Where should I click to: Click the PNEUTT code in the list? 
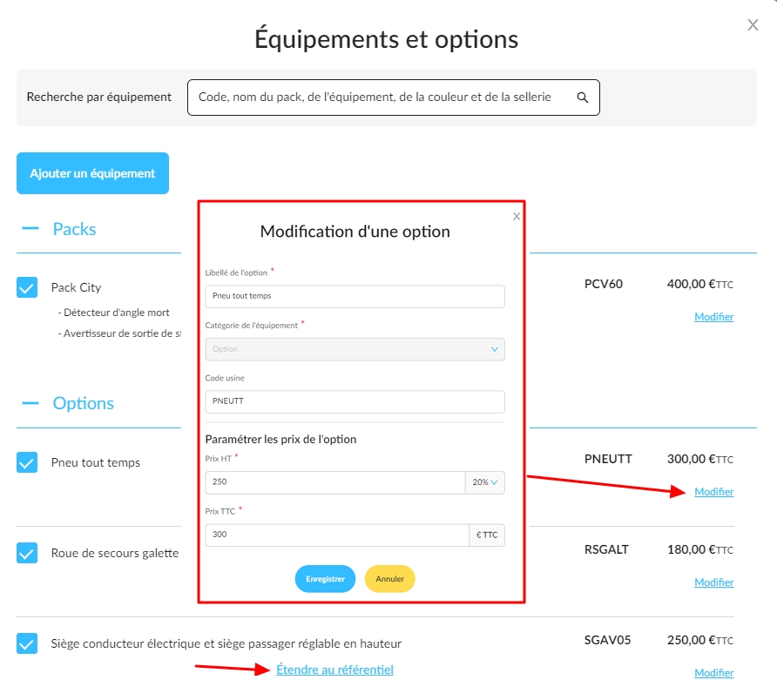tap(608, 459)
